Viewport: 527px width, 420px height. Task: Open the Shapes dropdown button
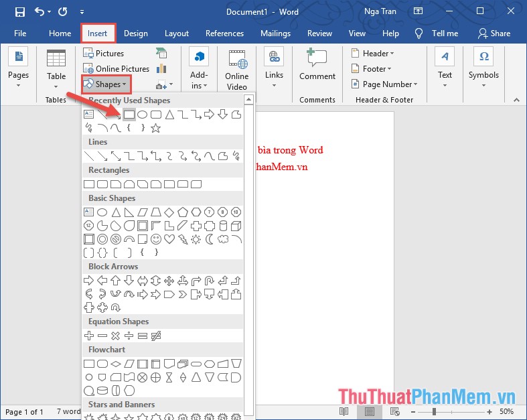pos(106,84)
